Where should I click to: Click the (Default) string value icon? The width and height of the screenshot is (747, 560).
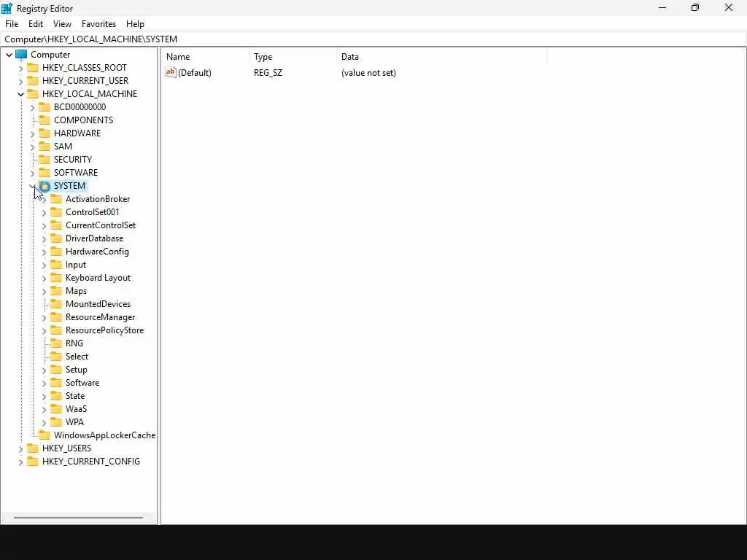point(171,72)
